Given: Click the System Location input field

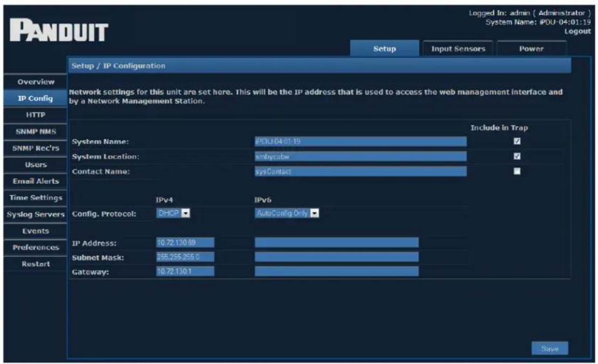Looking at the screenshot, I should (360, 156).
